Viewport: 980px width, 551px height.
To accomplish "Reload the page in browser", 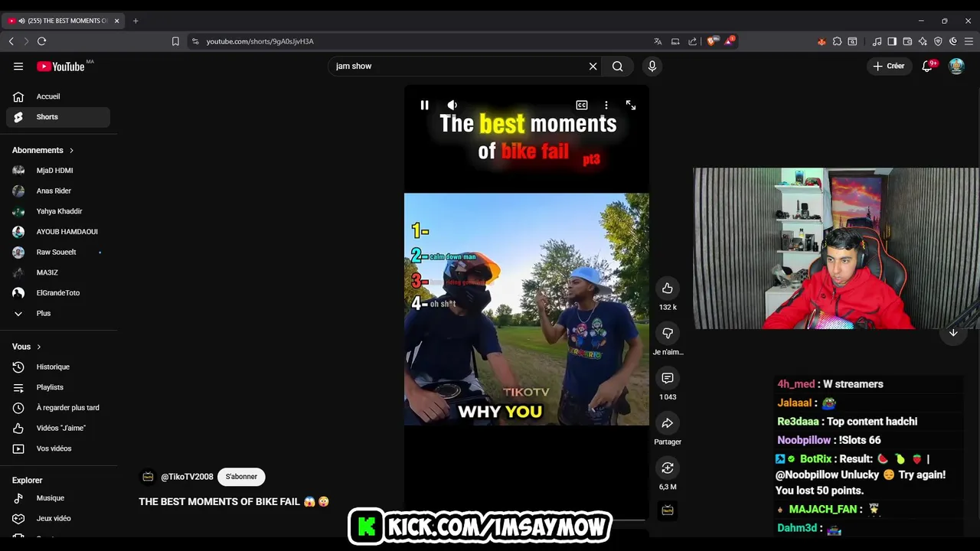I will (x=41, y=41).
